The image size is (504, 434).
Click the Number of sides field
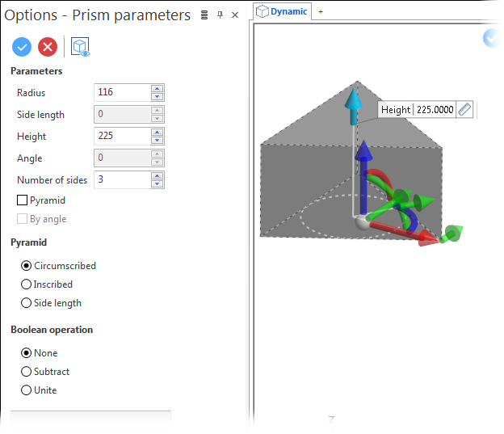[x=123, y=179]
